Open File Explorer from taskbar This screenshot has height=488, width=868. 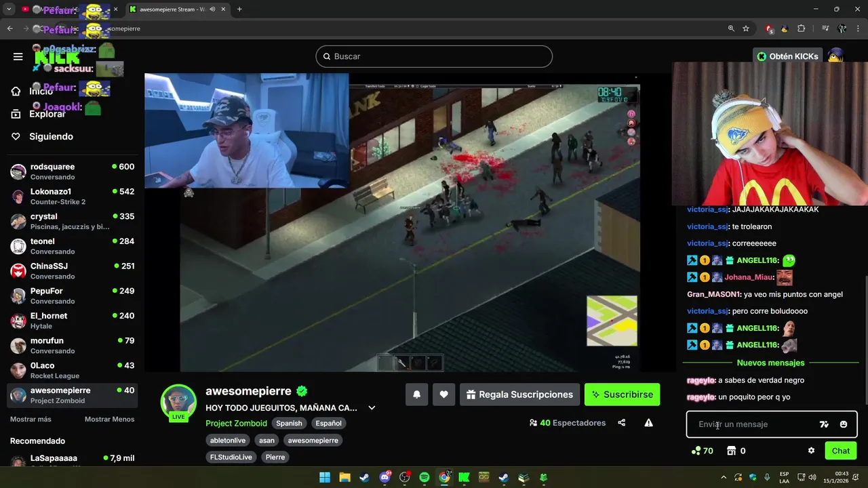(x=344, y=477)
